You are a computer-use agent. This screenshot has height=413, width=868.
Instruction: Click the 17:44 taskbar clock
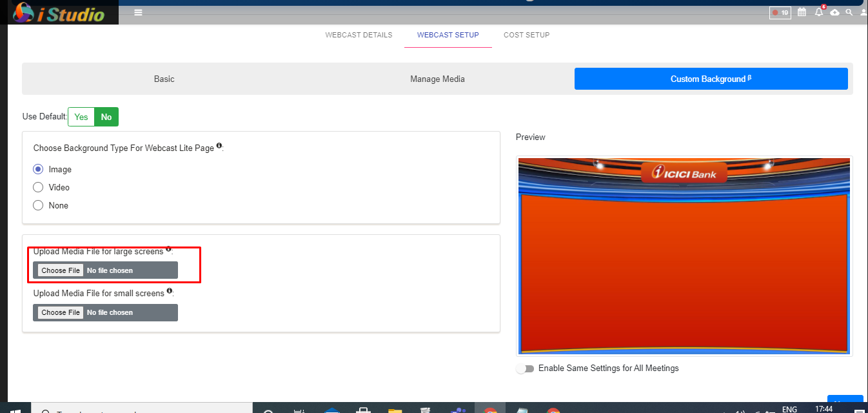tap(824, 409)
